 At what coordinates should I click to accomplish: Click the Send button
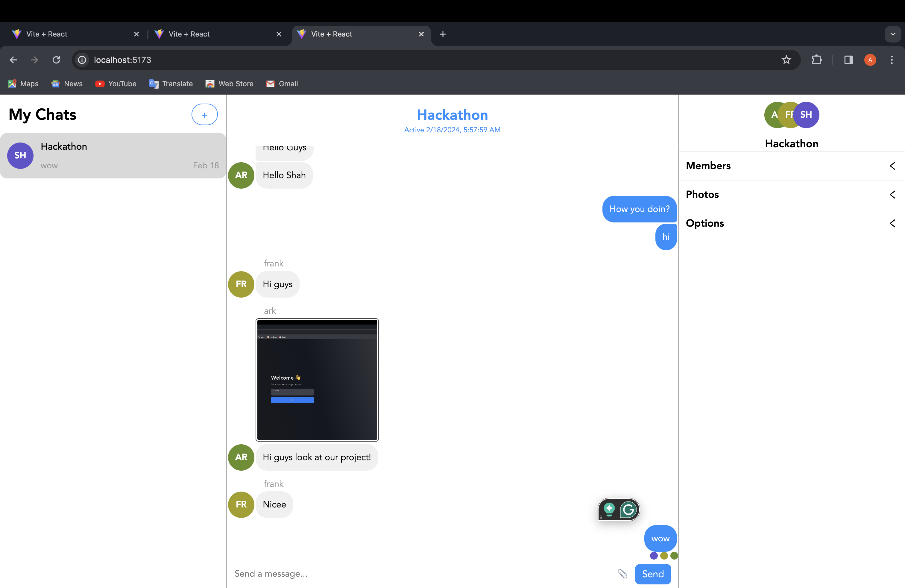pyautogui.click(x=652, y=574)
